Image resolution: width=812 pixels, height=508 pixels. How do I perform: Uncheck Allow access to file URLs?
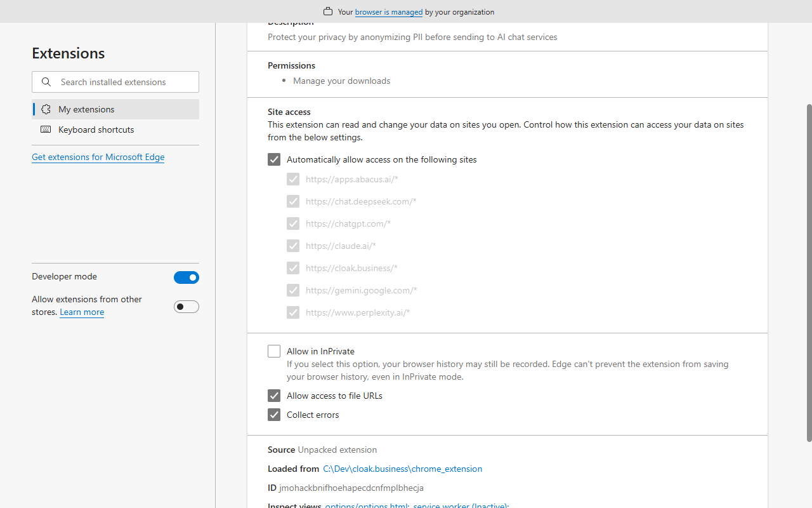(x=274, y=396)
